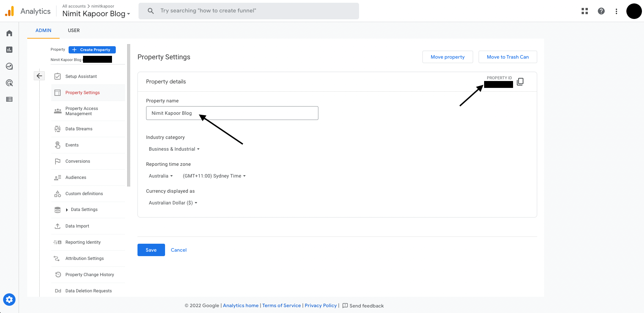Click the Audiences icon

(x=58, y=178)
